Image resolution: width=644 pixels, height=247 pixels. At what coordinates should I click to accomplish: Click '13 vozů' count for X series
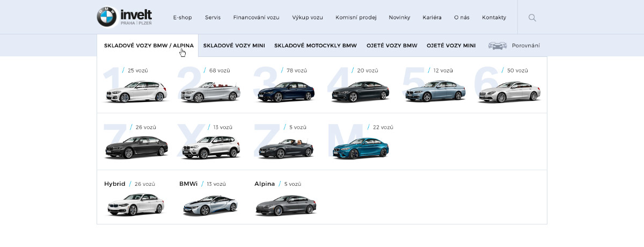pyautogui.click(x=223, y=127)
